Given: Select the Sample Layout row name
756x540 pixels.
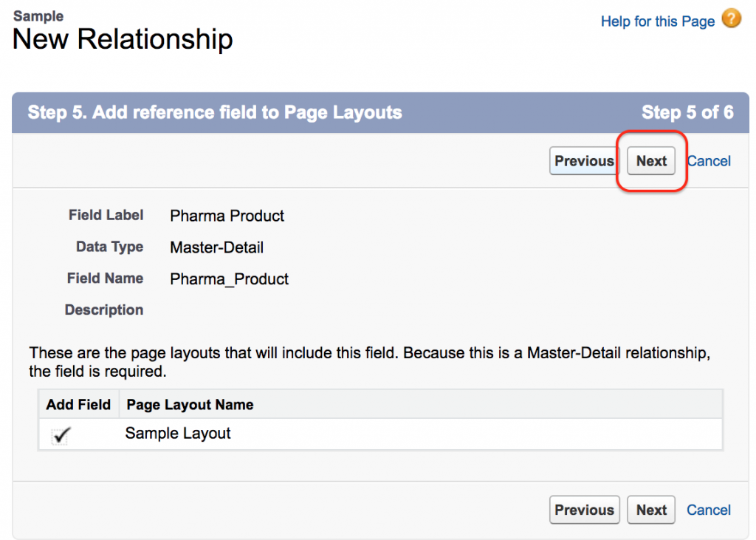Looking at the screenshot, I should [x=178, y=434].
